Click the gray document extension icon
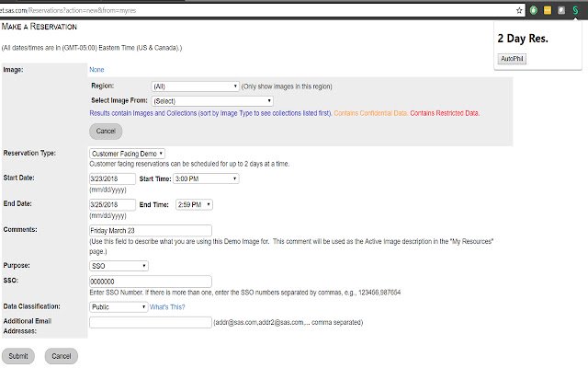Screen dimensions: 588x368 click(561, 10)
